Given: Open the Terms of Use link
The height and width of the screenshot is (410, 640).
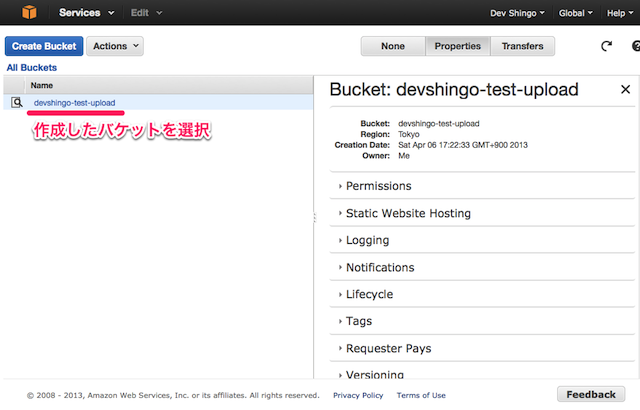Looking at the screenshot, I should [421, 395].
